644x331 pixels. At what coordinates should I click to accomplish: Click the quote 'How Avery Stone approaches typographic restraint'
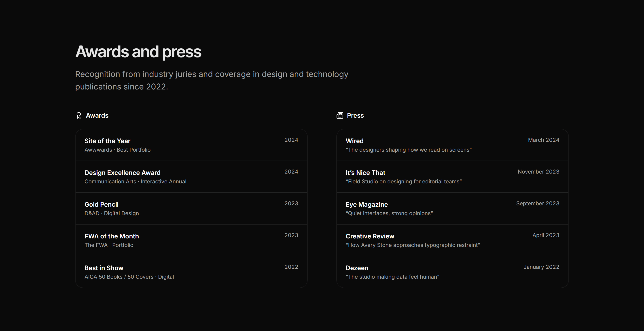pos(413,245)
